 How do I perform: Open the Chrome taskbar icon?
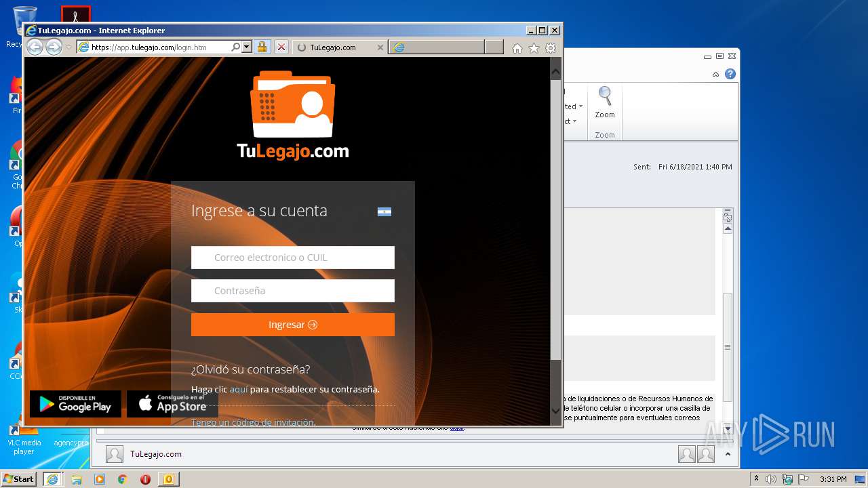(122, 479)
